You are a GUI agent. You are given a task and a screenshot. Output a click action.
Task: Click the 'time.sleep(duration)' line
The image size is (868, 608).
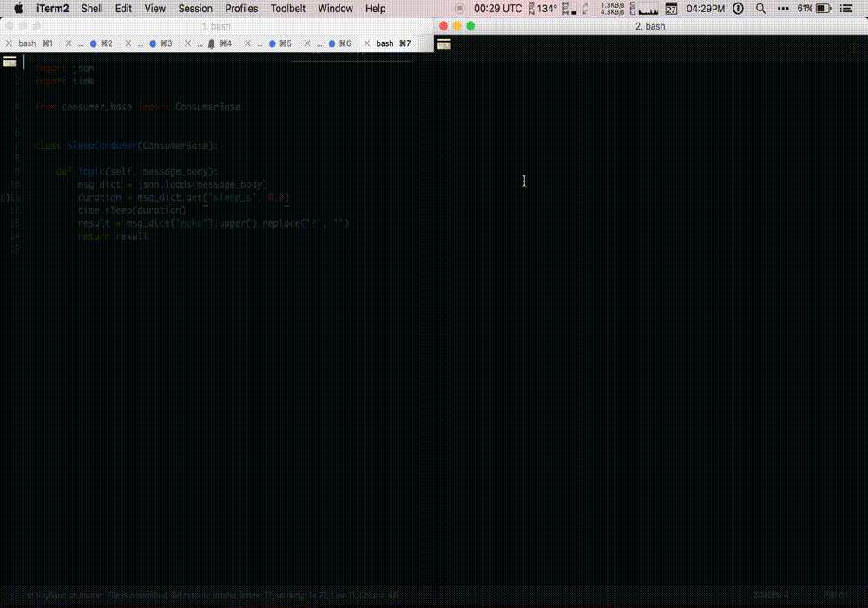(132, 210)
